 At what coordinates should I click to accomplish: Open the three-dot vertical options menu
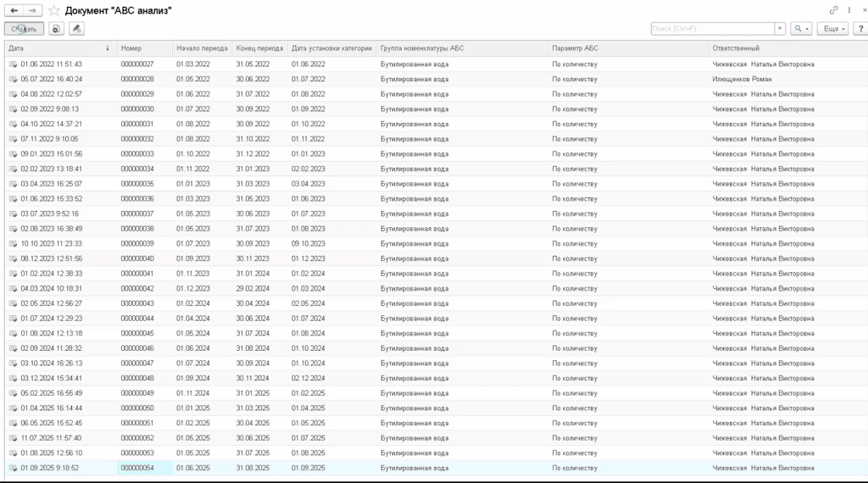point(849,10)
